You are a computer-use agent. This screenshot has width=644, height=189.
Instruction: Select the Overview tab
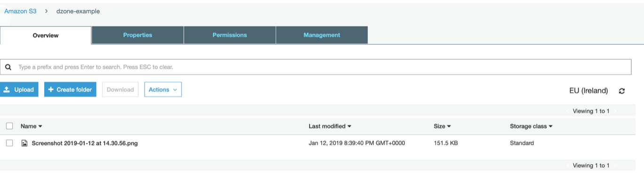tap(46, 36)
